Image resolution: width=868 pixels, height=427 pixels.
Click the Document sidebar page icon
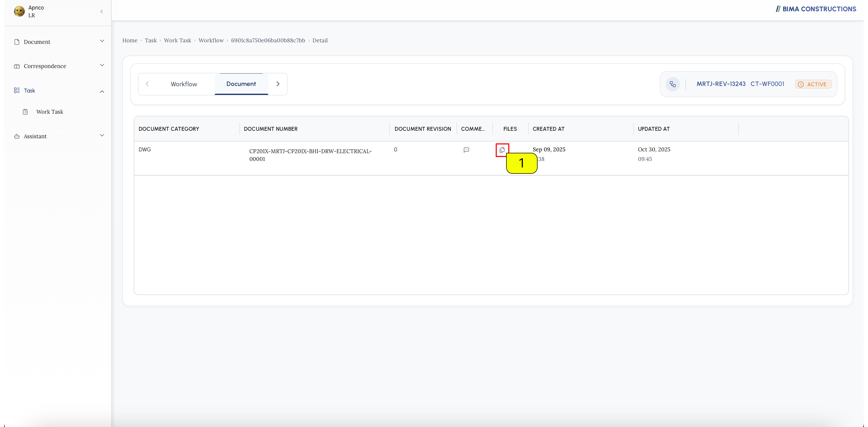[17, 42]
